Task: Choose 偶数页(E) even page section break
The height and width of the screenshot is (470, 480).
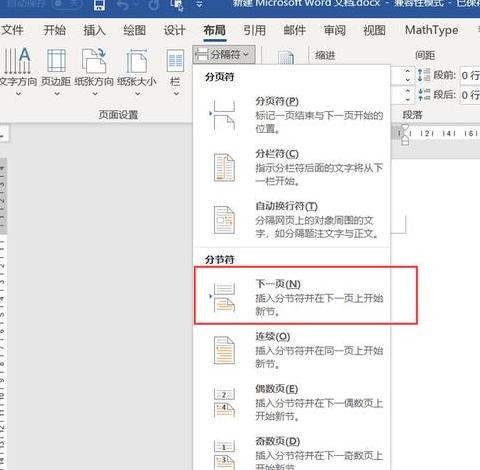Action: point(292,402)
